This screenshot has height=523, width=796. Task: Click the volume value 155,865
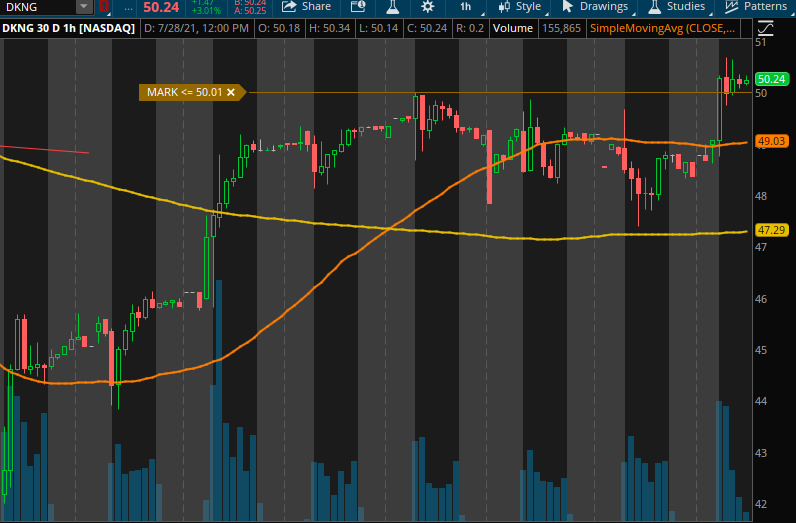[x=561, y=28]
